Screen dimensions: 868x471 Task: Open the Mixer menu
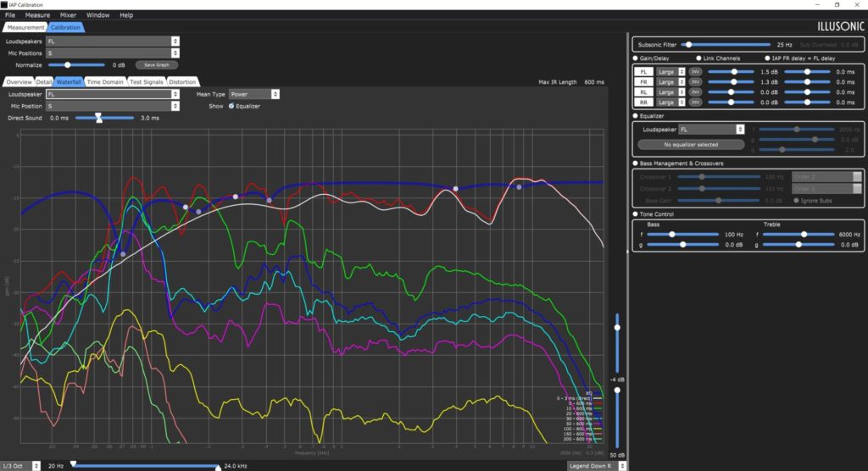(68, 15)
